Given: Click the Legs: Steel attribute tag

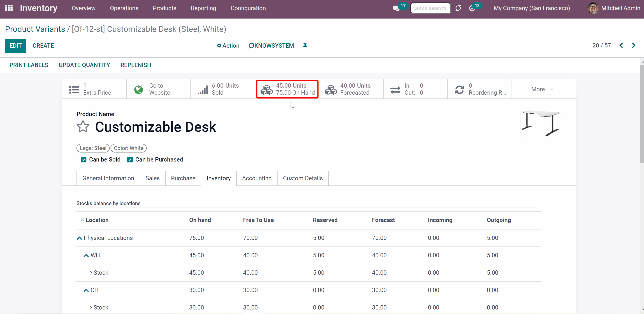Looking at the screenshot, I should 93,148.
